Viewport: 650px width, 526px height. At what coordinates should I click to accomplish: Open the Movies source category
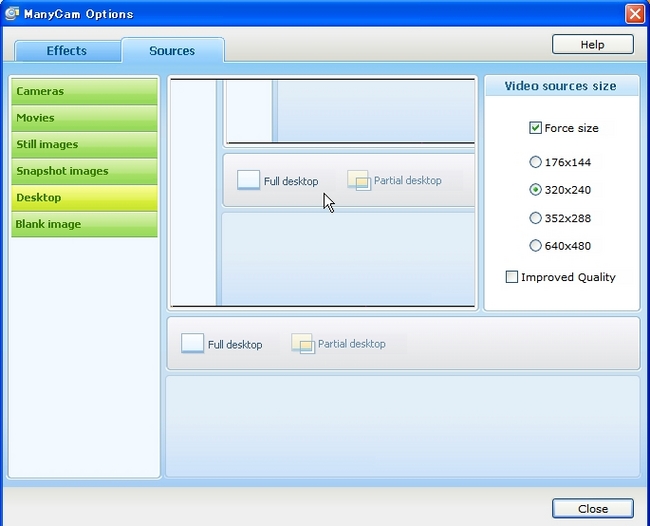point(85,118)
